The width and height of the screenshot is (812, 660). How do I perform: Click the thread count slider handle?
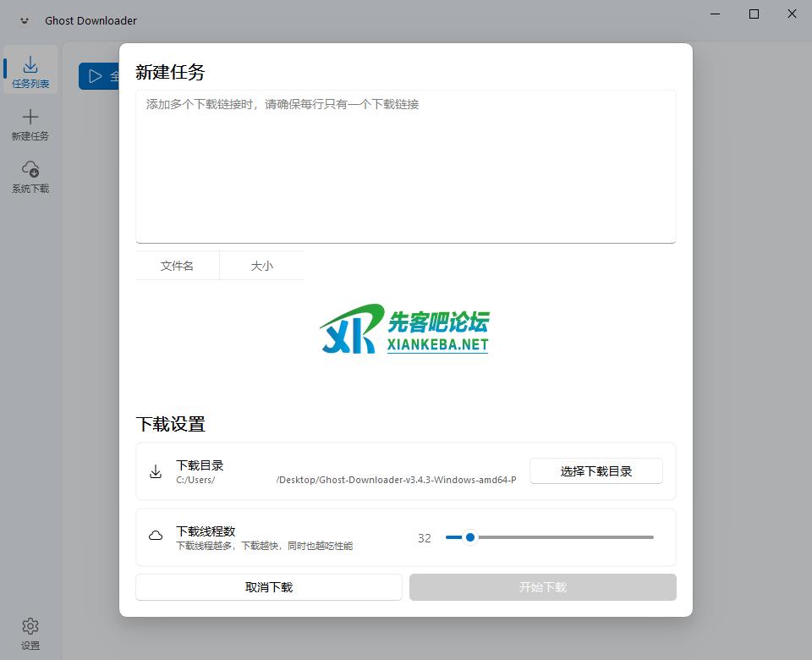470,537
